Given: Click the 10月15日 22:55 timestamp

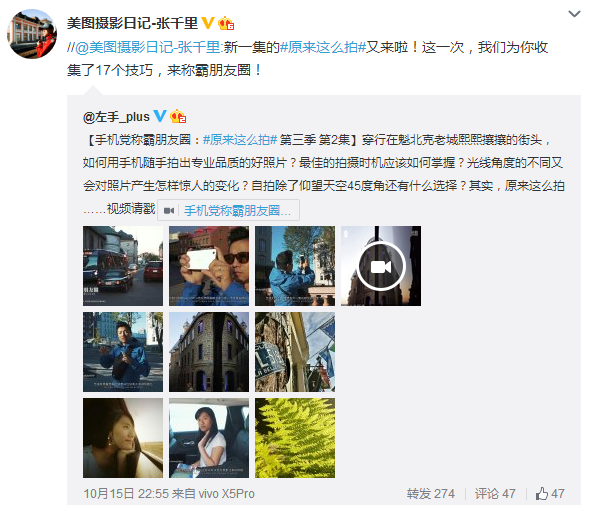Looking at the screenshot, I should [x=126, y=494].
